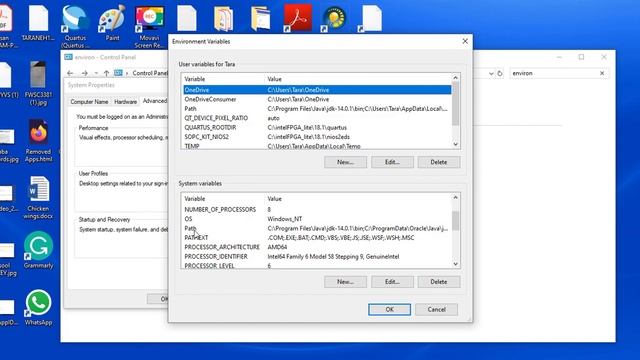This screenshot has height=360, width=640.
Task: Click New under User variables for Tara
Action: coord(345,162)
